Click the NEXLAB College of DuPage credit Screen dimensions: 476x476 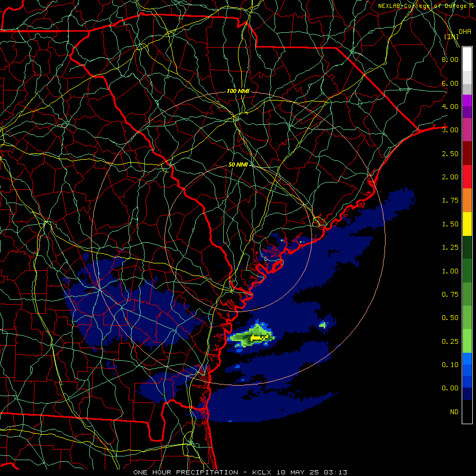(x=426, y=6)
